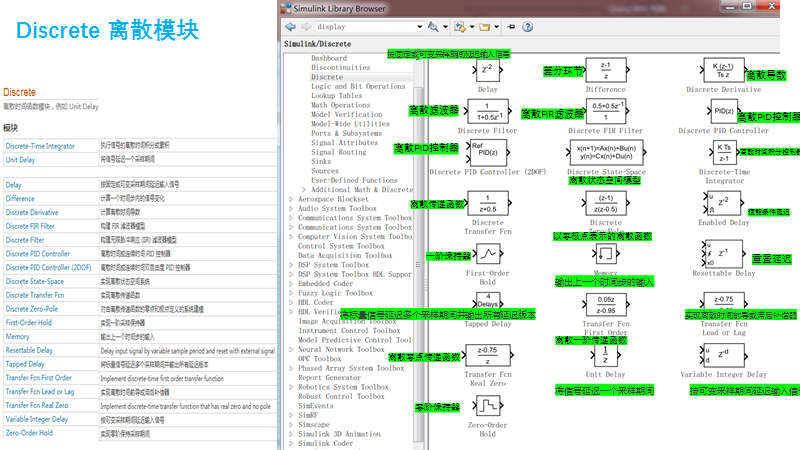This screenshot has height=450, width=800.
Task: Toggle the stay-on-top pin icon
Action: pos(511,27)
